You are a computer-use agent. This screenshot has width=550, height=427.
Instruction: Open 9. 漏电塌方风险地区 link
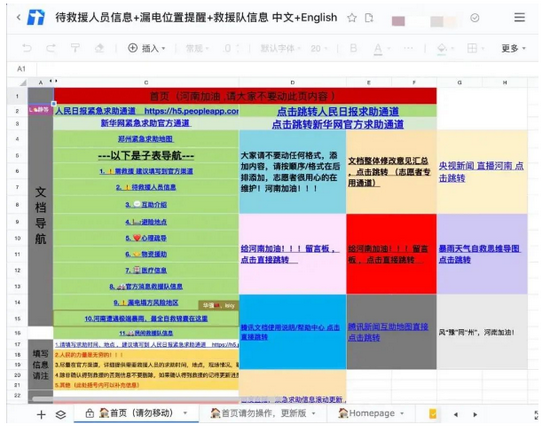pyautogui.click(x=146, y=302)
